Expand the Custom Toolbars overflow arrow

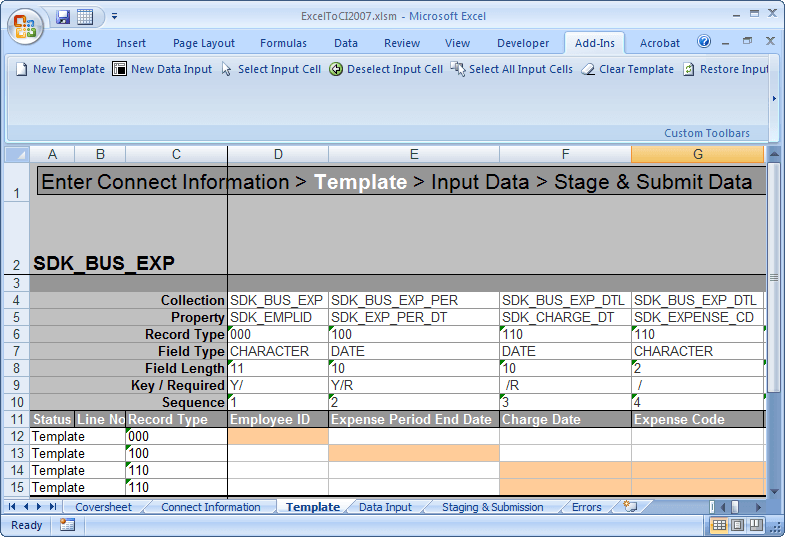pos(774,99)
